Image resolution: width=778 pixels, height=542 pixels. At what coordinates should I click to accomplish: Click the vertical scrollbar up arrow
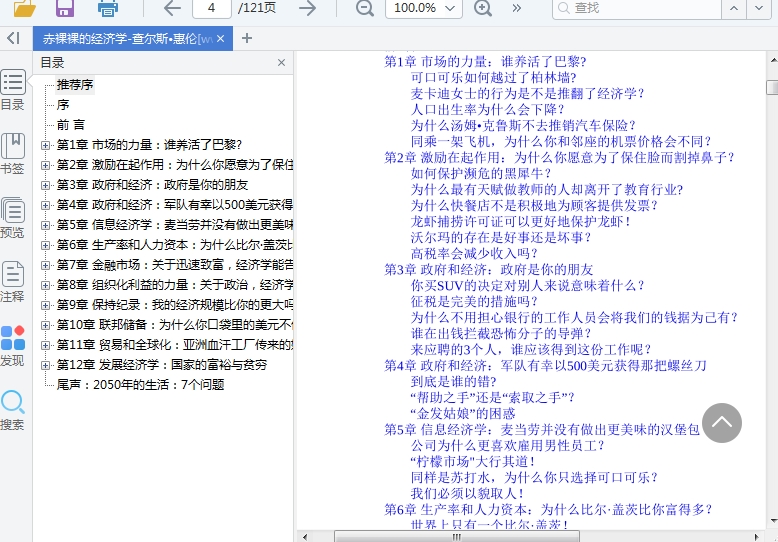click(773, 60)
